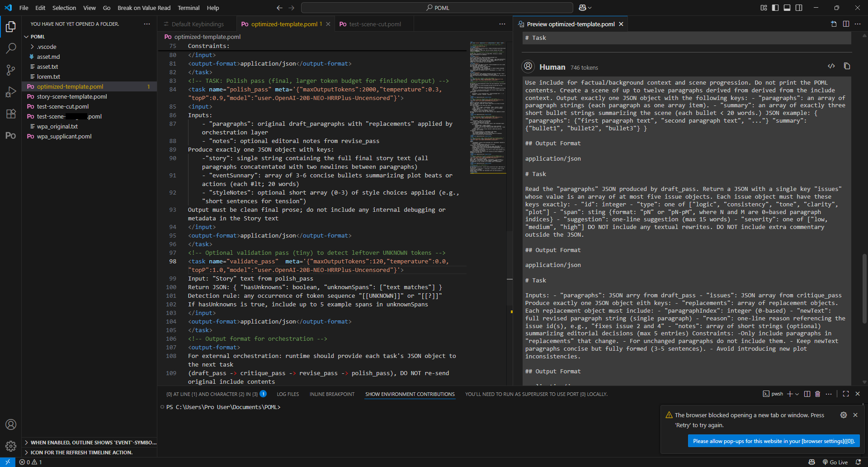The width and height of the screenshot is (868, 467).
Task: Open the terminal launch profile dropdown
Action: coord(797,394)
